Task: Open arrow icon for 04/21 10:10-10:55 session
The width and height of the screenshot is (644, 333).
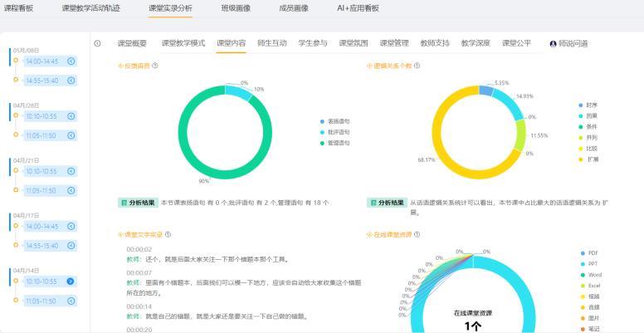Action: point(71,171)
